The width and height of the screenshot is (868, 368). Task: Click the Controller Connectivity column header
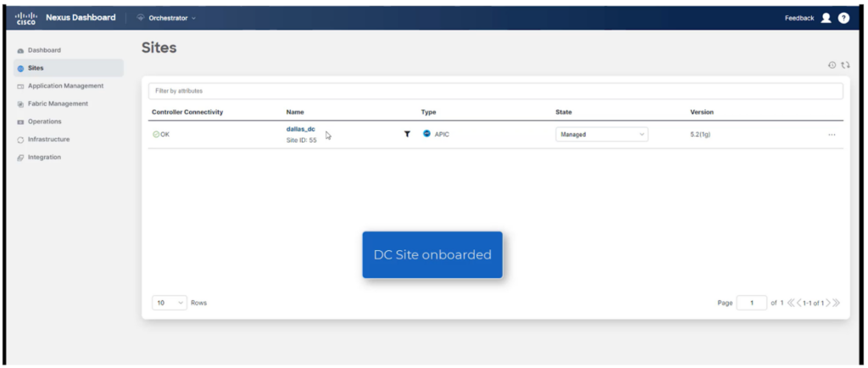tap(187, 112)
